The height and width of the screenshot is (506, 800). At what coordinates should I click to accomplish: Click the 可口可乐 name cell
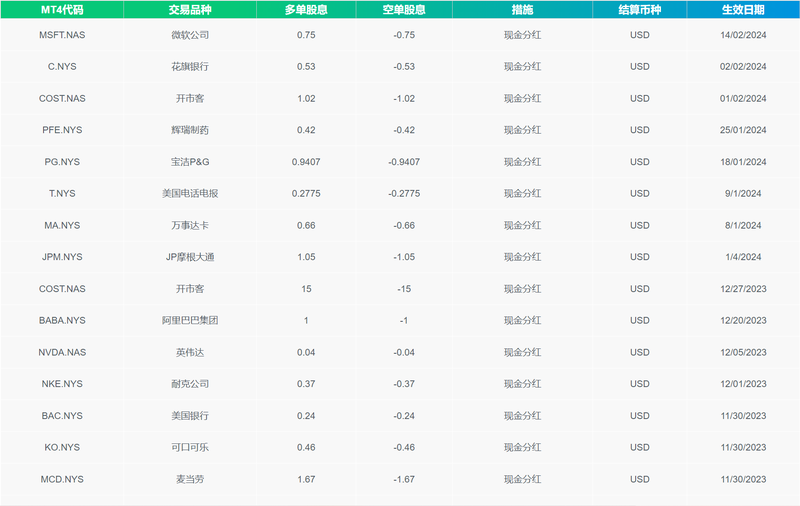coord(190,447)
